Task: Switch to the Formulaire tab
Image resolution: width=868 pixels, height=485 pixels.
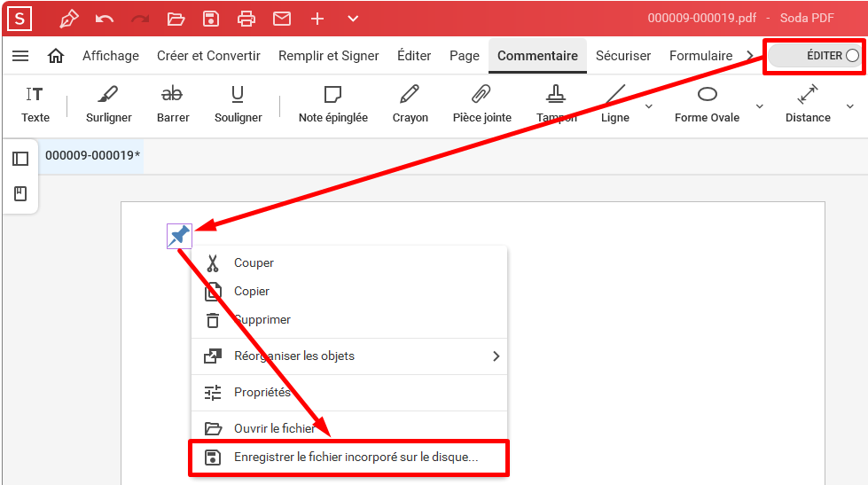Action: point(700,56)
